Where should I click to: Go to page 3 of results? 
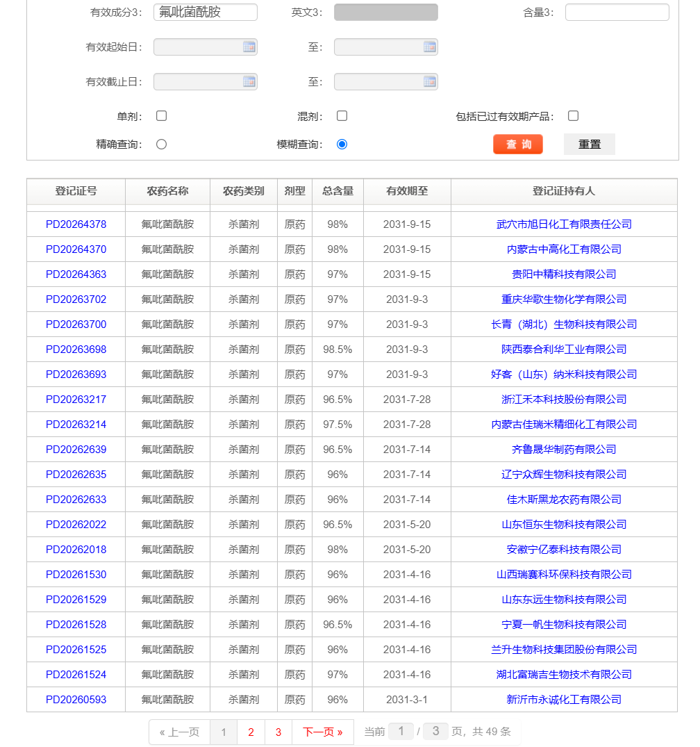[x=278, y=732]
